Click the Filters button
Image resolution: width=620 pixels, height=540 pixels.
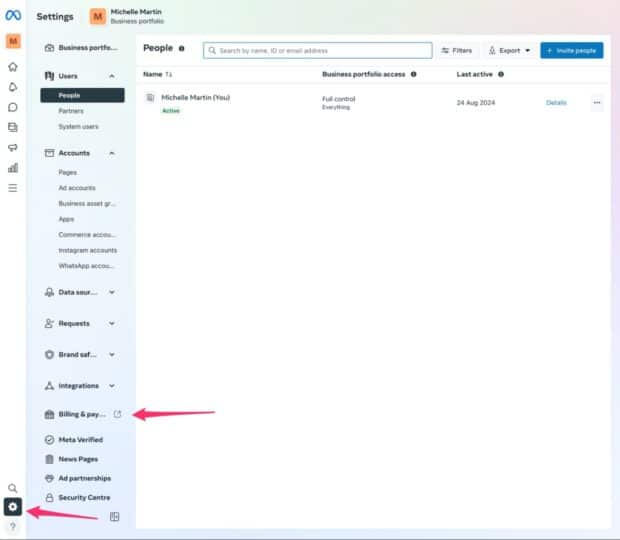pyautogui.click(x=457, y=51)
